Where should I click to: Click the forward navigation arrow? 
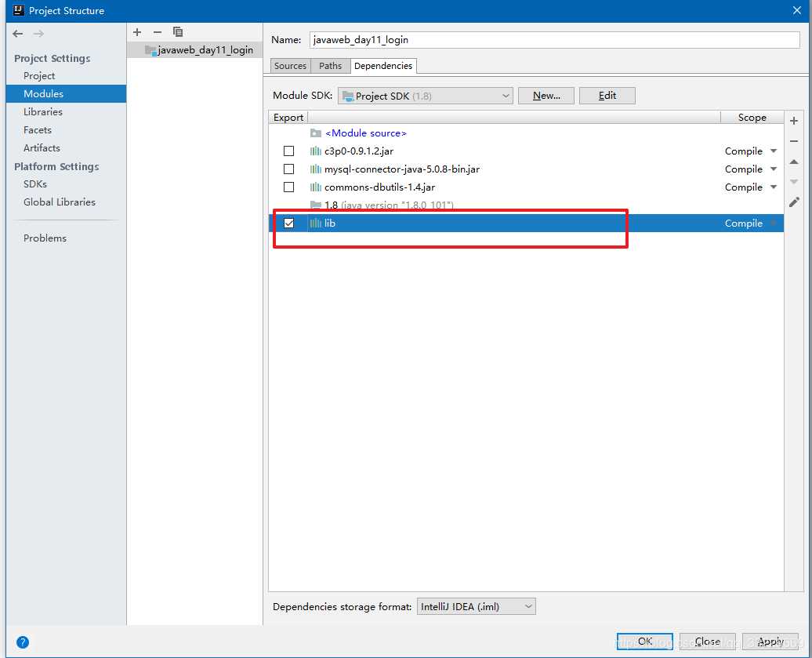click(x=38, y=34)
